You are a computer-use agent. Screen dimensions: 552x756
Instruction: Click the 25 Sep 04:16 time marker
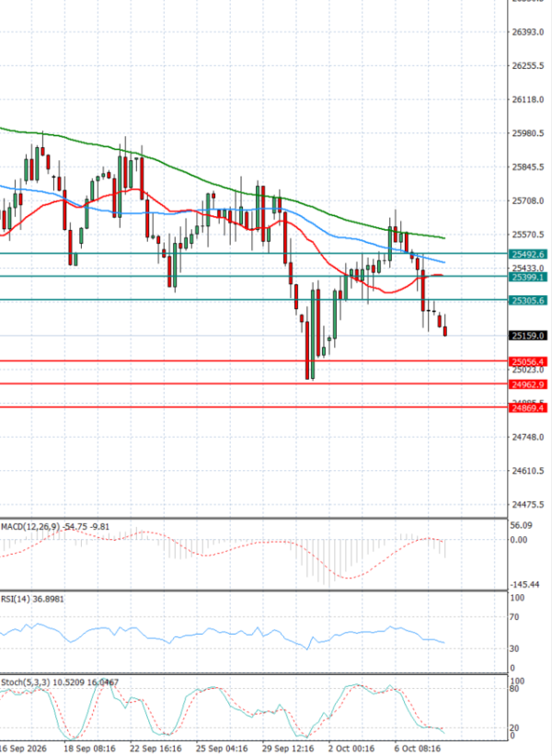[x=222, y=749]
